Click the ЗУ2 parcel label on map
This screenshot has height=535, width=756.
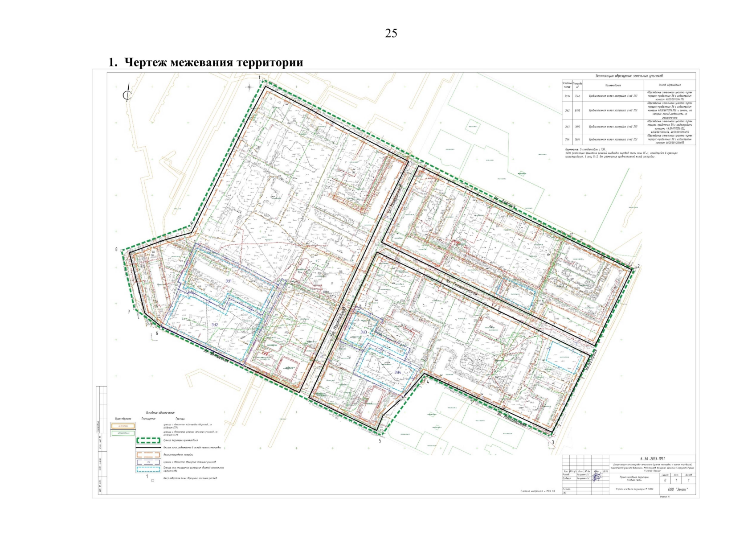pyautogui.click(x=214, y=325)
